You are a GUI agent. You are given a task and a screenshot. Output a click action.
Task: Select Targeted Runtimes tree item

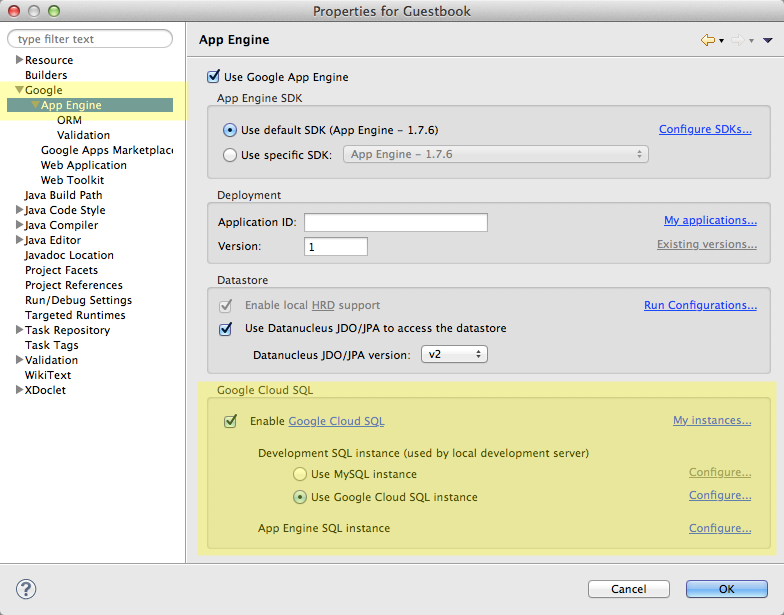(x=76, y=315)
